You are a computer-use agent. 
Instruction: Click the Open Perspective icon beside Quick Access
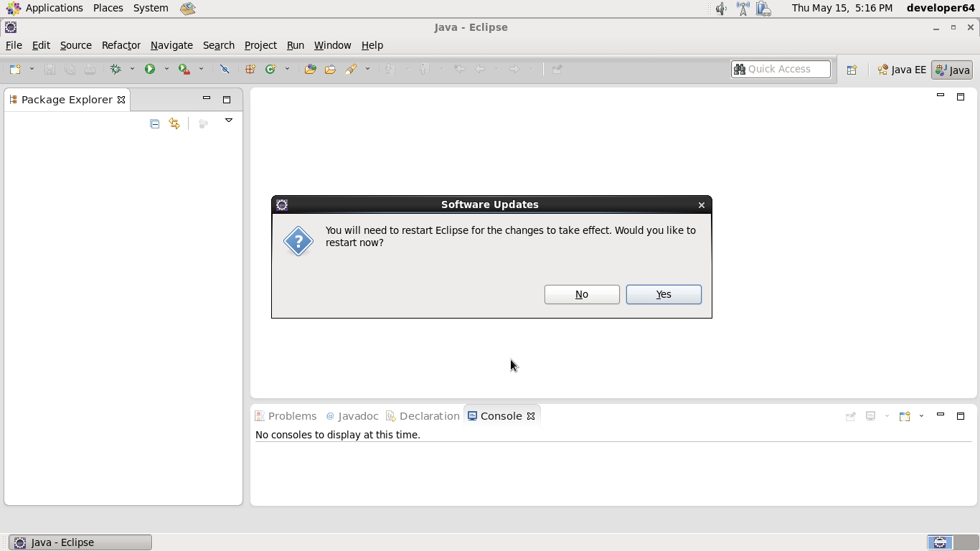852,70
